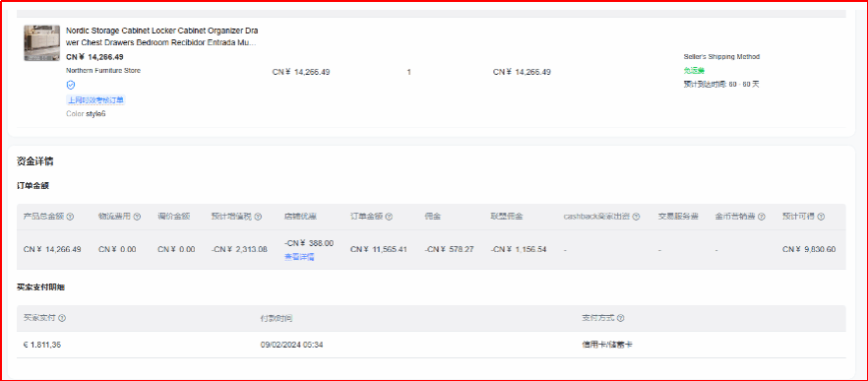
Task: Click the CN¥ 11,565.41 order amount value
Action: 379,250
